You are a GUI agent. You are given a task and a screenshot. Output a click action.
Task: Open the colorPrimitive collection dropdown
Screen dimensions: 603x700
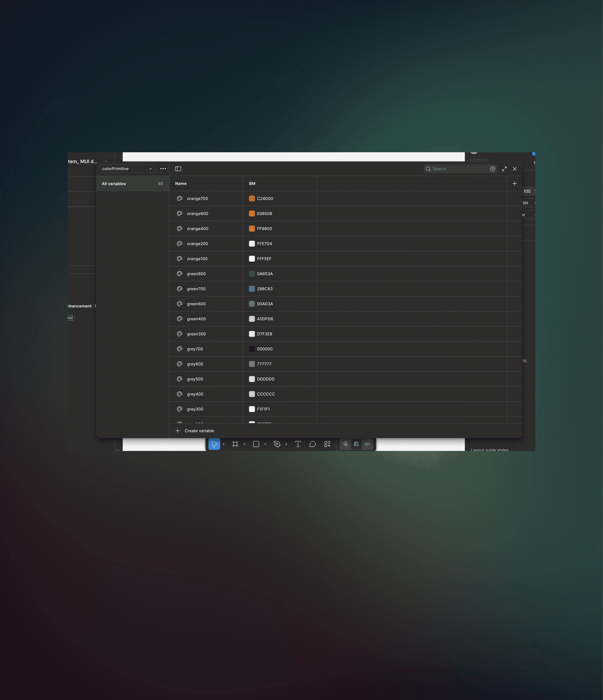click(127, 169)
